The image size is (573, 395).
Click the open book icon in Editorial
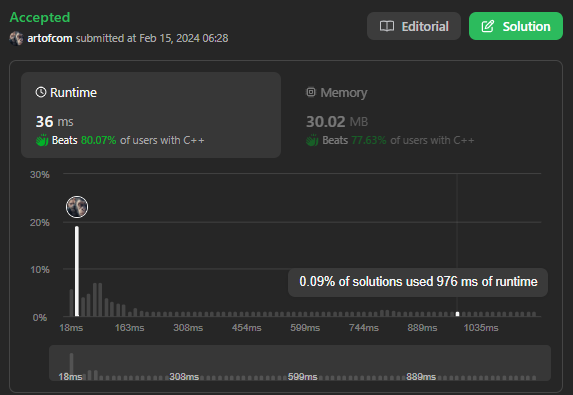click(387, 26)
